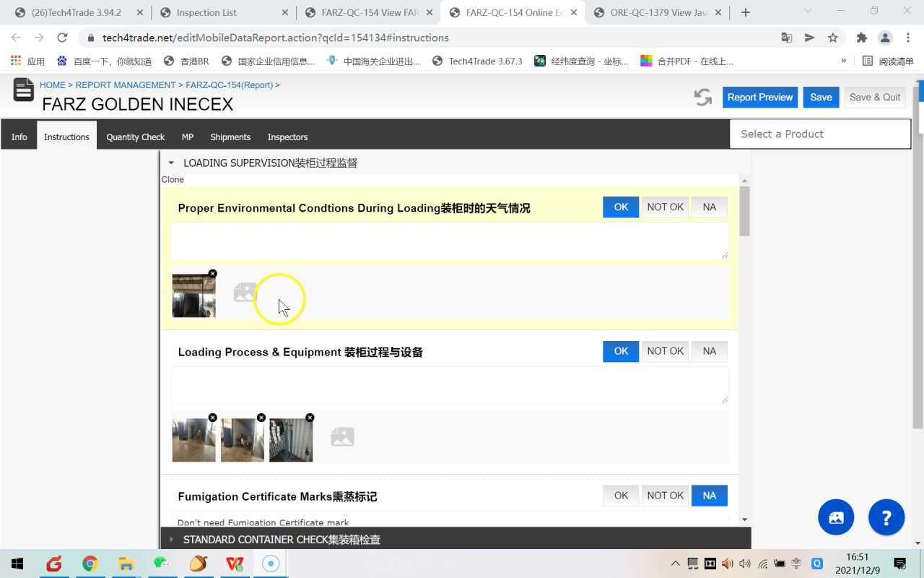Expand the STANDARD CONTAINER CHECK section
The image size is (924, 578).
171,539
